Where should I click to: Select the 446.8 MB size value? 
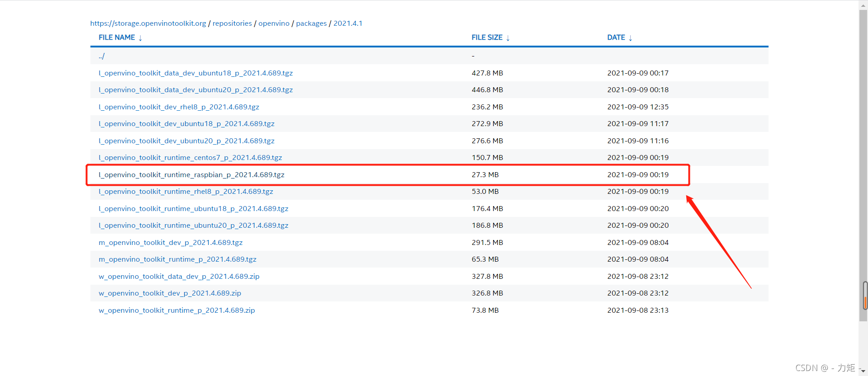pyautogui.click(x=487, y=90)
